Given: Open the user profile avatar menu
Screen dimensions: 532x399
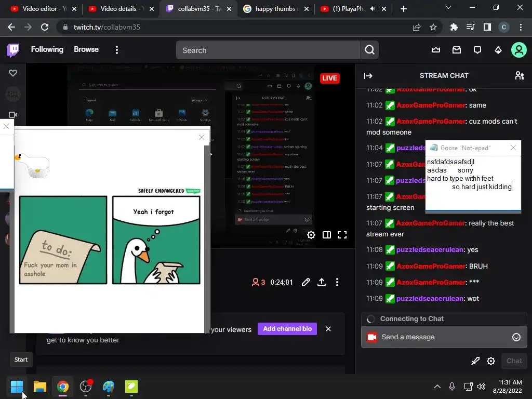Looking at the screenshot, I should click(x=519, y=50).
